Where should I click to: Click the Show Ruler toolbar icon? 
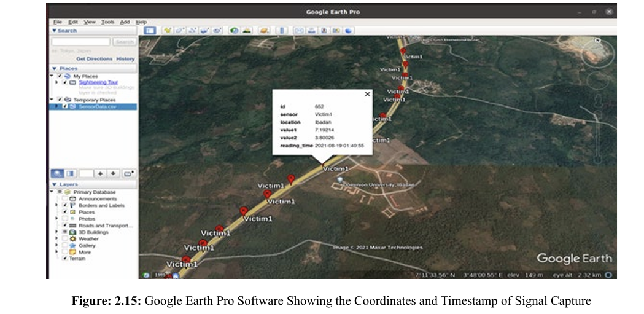(282, 30)
